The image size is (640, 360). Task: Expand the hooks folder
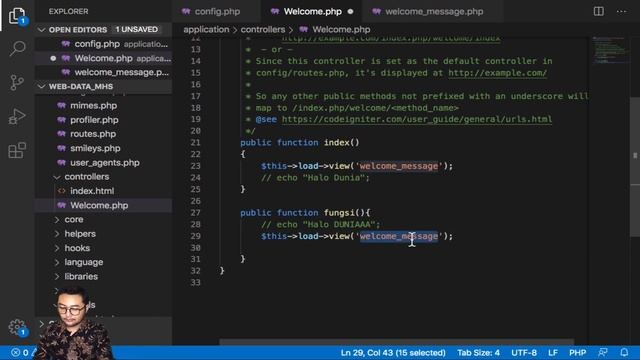(x=57, y=248)
